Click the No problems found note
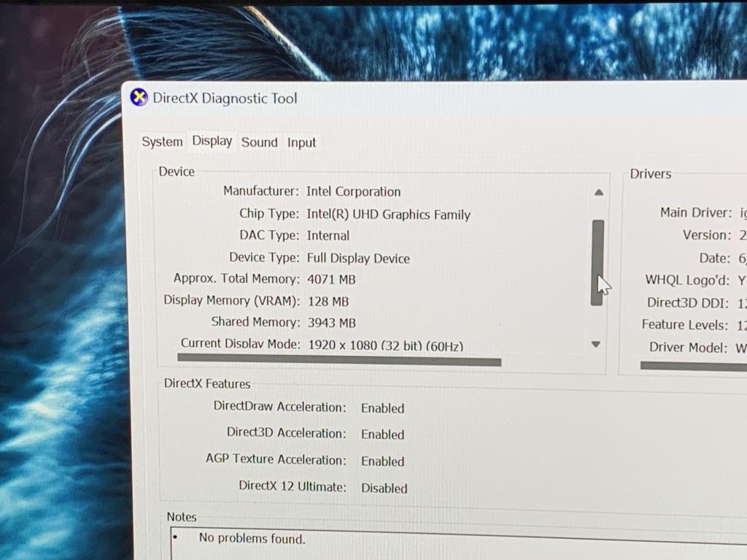This screenshot has width=747, height=560. [252, 538]
